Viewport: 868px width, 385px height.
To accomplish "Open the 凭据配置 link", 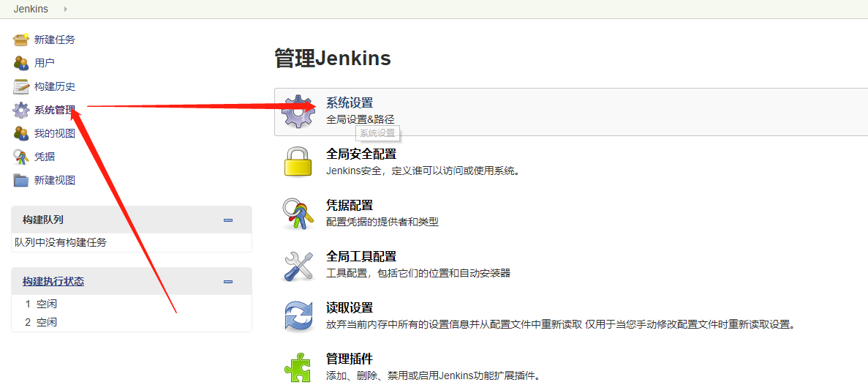I will (x=350, y=206).
